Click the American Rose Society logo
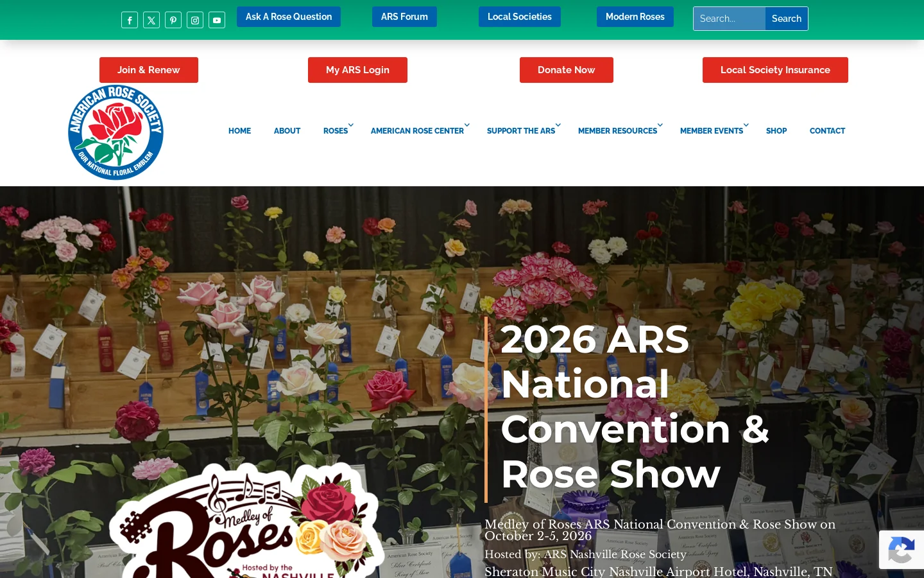Viewport: 924px width, 578px height. [x=116, y=132]
